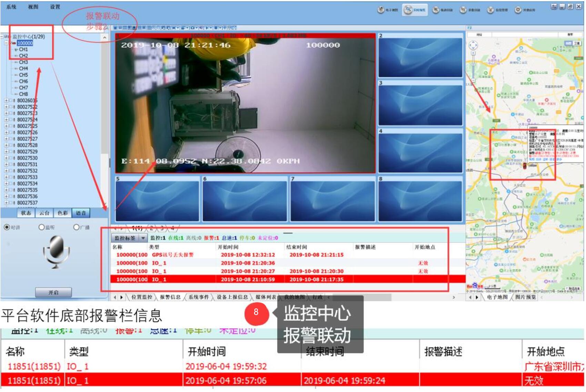Screen dimensions: 586x392
Task: Choose the 广播 radio option
Action: (x=76, y=227)
